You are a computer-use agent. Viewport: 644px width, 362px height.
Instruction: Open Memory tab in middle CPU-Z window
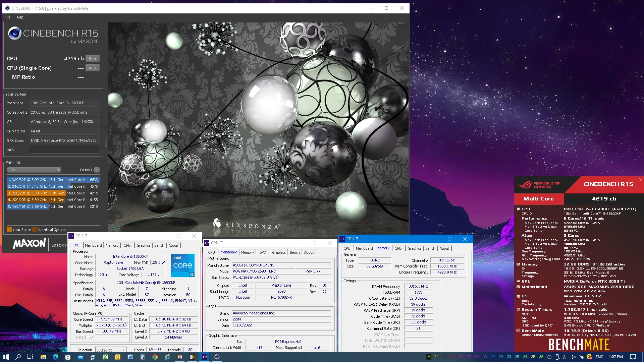coord(248,252)
